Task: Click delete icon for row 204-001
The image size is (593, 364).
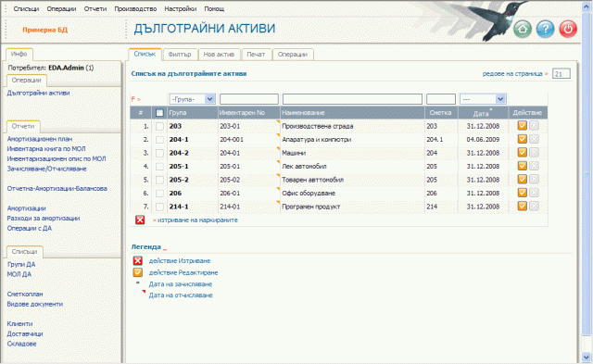Action: point(534,139)
